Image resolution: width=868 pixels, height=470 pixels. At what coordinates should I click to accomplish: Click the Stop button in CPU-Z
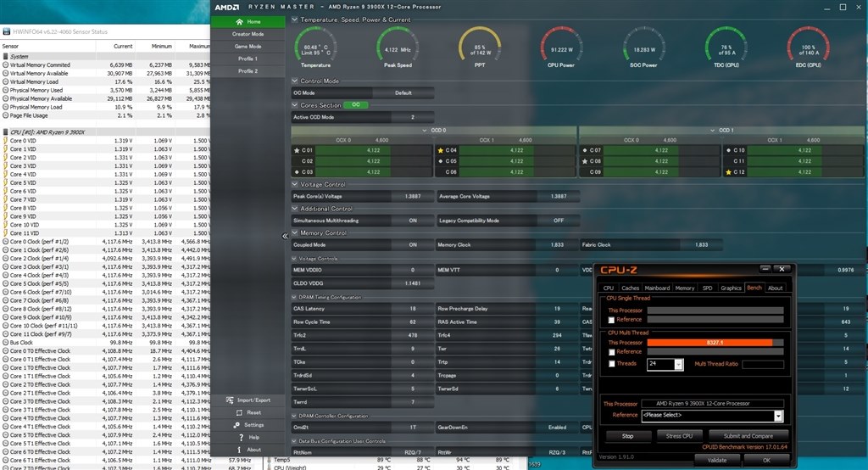[627, 436]
